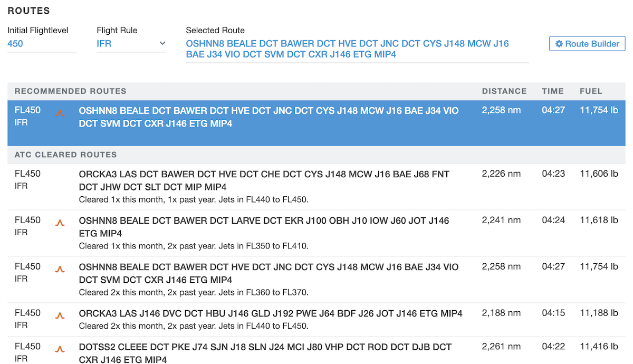Click the orange icon on the FL360 to FL370 route
The height and width of the screenshot is (364, 633).
(60, 269)
